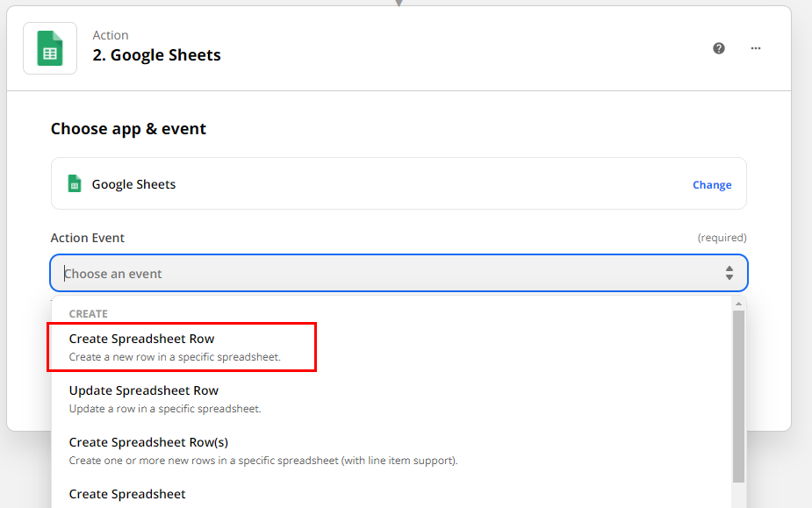The image size is (812, 508).
Task: Click the Google Sheets app selection box
Action: point(399,184)
